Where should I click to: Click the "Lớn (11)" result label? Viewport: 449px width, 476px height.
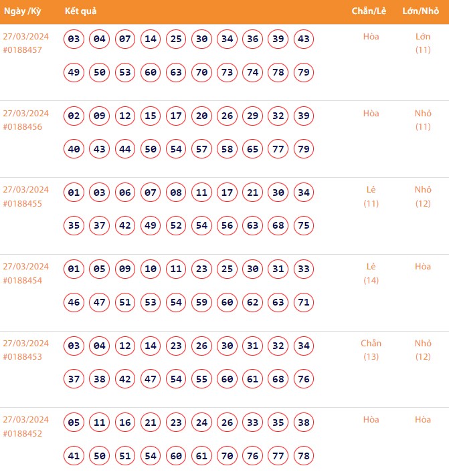423,43
